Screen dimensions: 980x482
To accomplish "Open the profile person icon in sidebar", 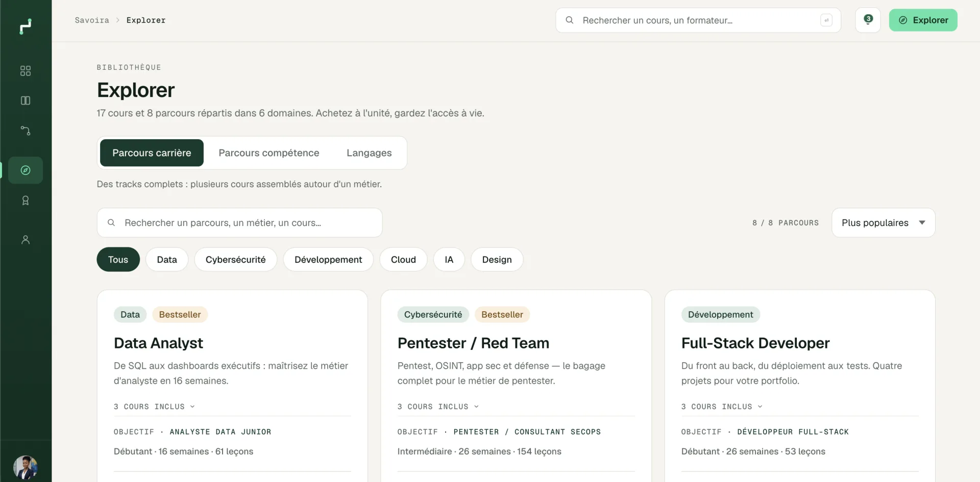I will pyautogui.click(x=26, y=240).
